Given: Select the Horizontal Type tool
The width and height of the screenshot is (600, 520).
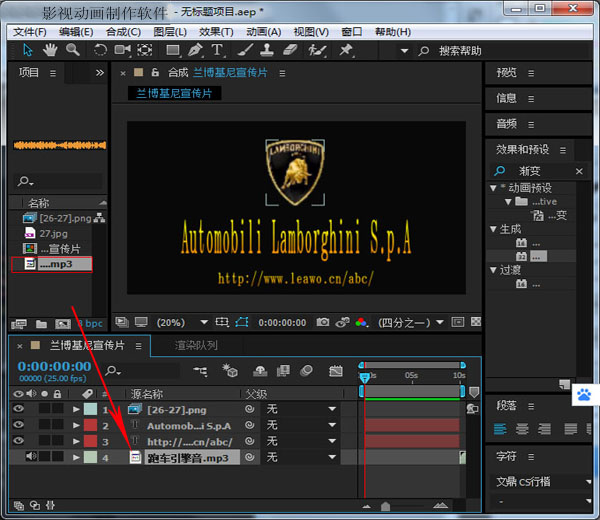Looking at the screenshot, I should (217, 50).
